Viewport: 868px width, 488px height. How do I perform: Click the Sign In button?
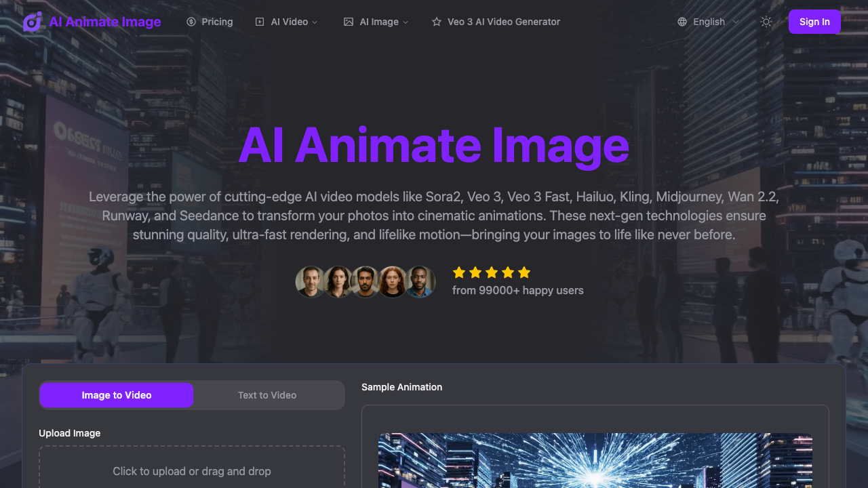coord(814,22)
